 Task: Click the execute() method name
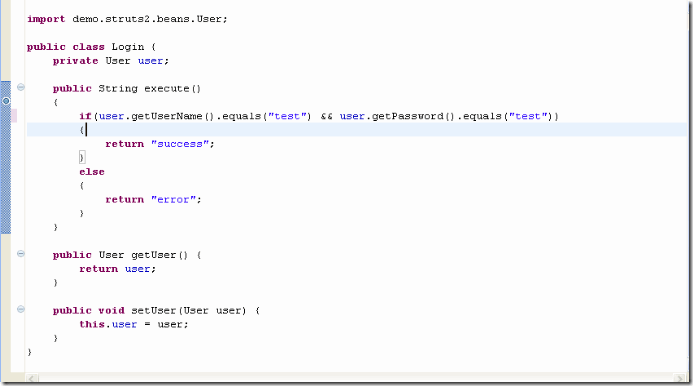click(172, 88)
